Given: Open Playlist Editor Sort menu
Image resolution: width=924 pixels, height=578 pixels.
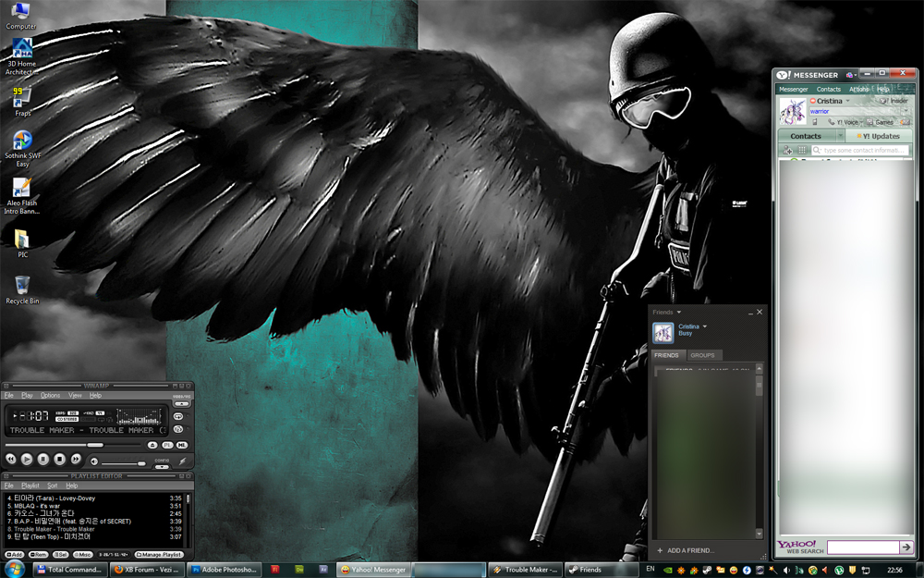Looking at the screenshot, I should pos(53,486).
